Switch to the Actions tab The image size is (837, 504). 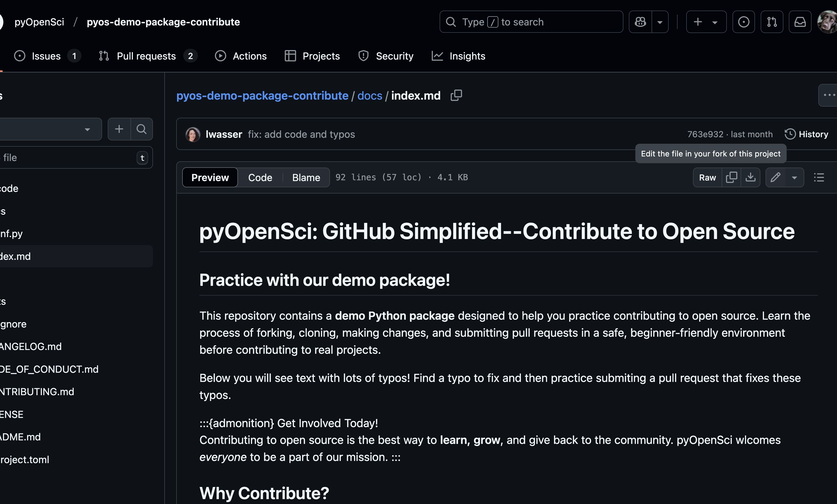coord(241,56)
